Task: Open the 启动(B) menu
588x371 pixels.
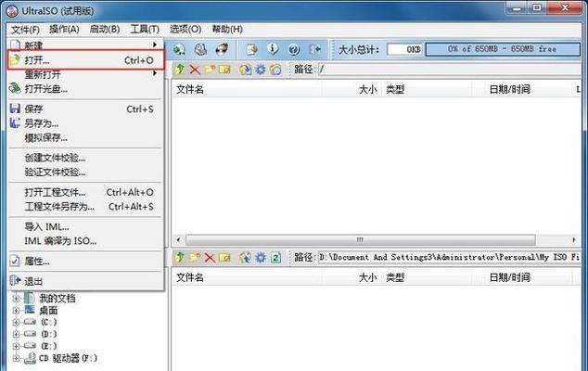Action: point(105,30)
